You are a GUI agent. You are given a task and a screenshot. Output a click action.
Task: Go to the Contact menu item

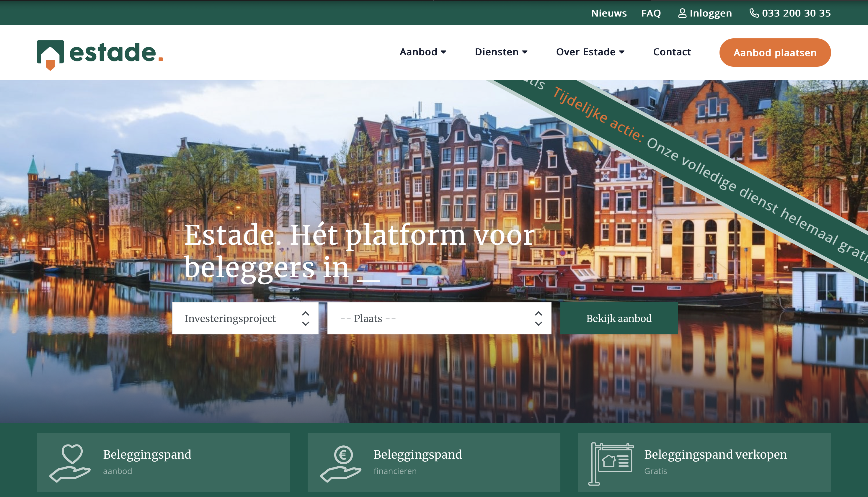(x=672, y=52)
